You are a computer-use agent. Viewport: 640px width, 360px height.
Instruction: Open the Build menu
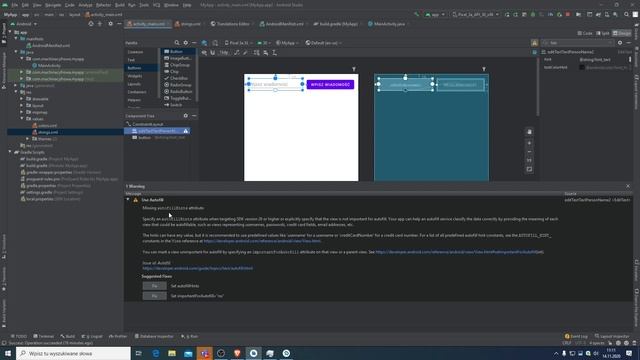coord(120,5)
